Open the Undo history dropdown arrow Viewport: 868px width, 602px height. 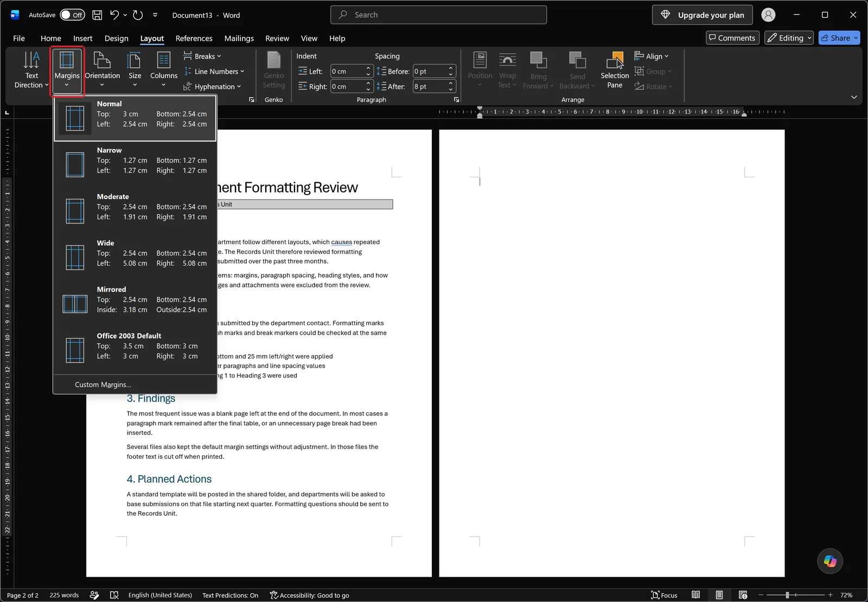tap(125, 15)
